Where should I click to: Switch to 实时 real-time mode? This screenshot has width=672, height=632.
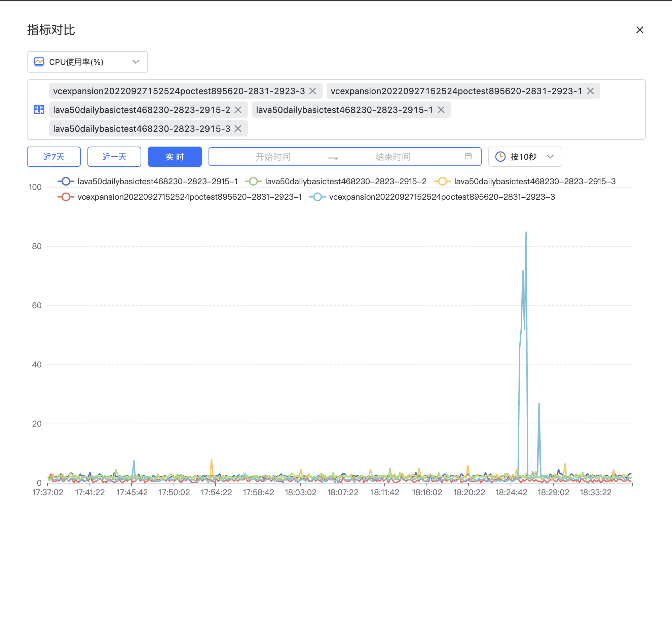coord(175,157)
